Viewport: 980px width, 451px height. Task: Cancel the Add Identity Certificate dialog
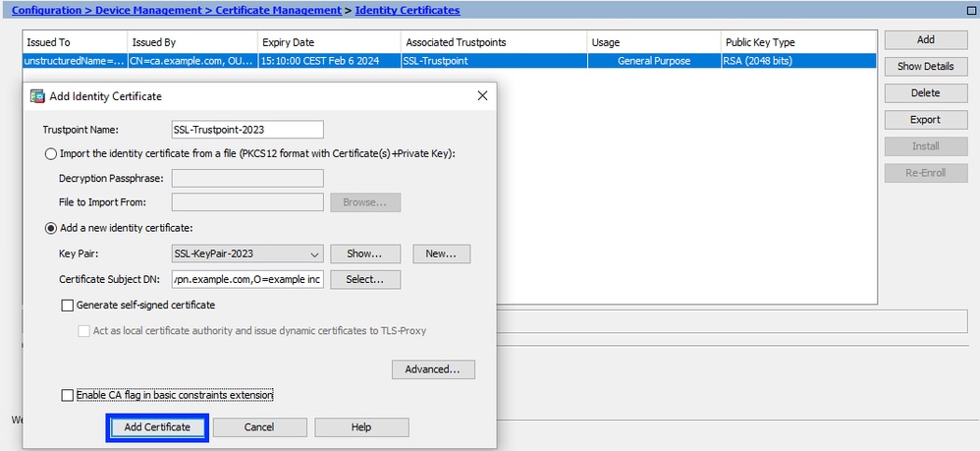pyautogui.click(x=259, y=427)
